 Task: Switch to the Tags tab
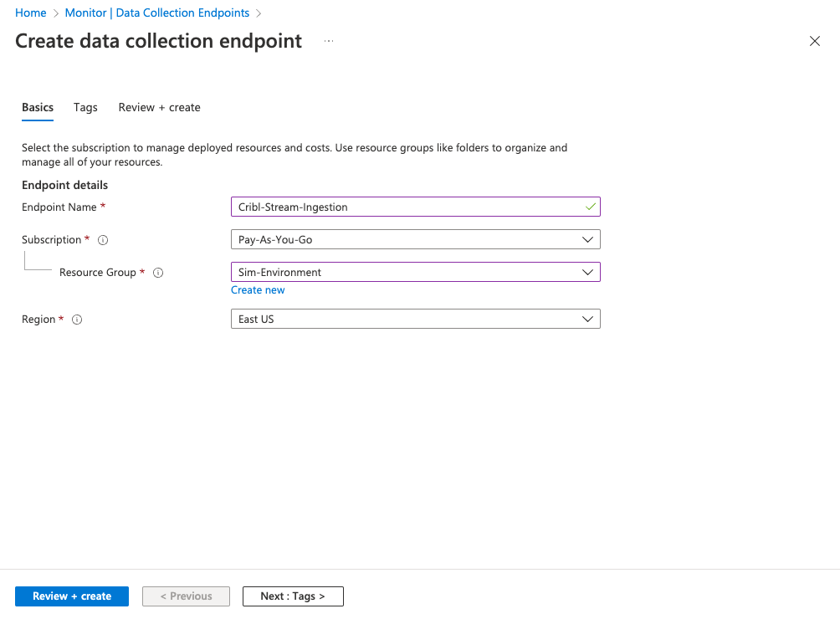click(85, 107)
